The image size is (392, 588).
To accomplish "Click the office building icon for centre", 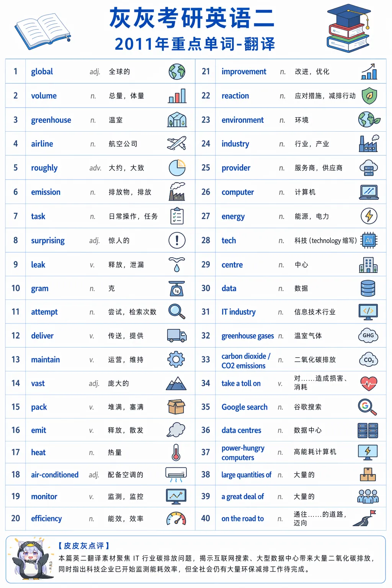I will tap(369, 265).
